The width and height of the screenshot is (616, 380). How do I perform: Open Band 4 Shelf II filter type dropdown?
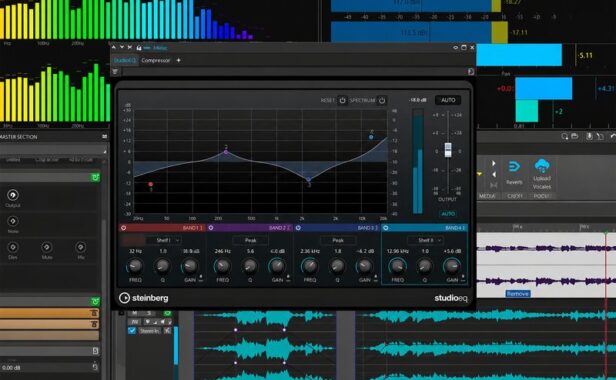(x=425, y=240)
